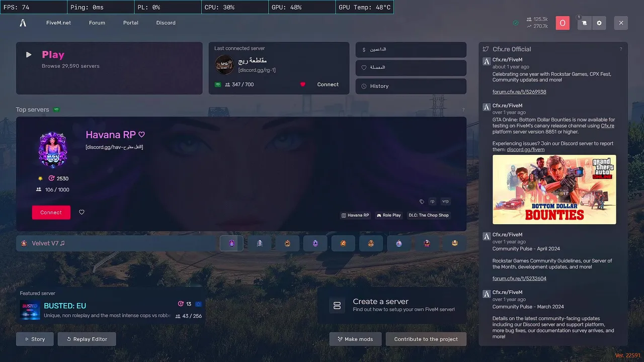Launch Story mode button
Viewport: 644px width, 362px height.
click(35, 339)
